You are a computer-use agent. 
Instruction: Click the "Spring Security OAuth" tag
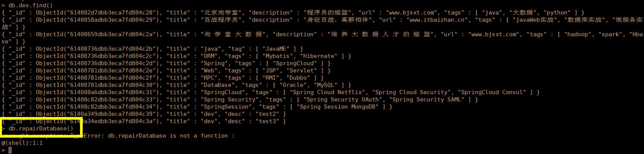pos(343,99)
